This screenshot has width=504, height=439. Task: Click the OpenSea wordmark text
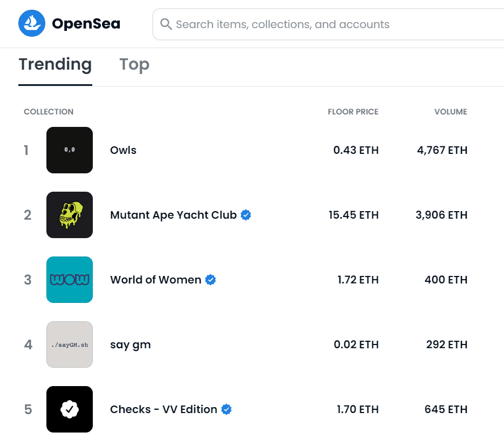pyautogui.click(x=86, y=24)
